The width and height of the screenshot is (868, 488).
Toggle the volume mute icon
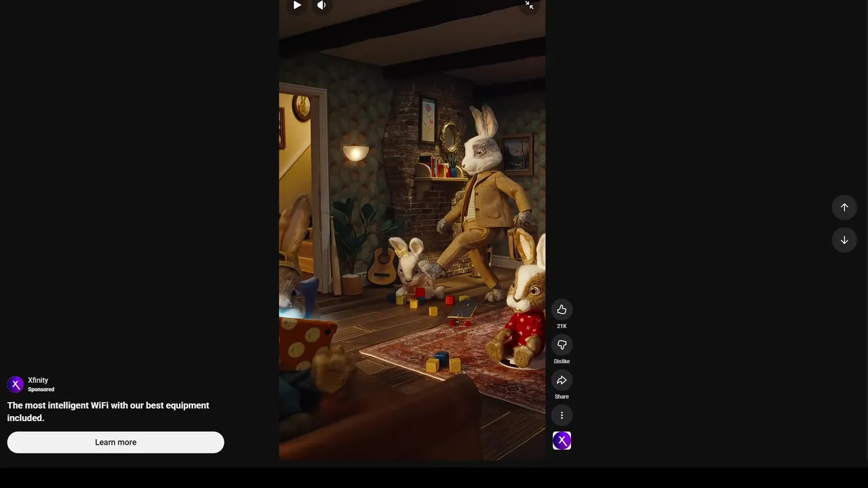coord(321,5)
